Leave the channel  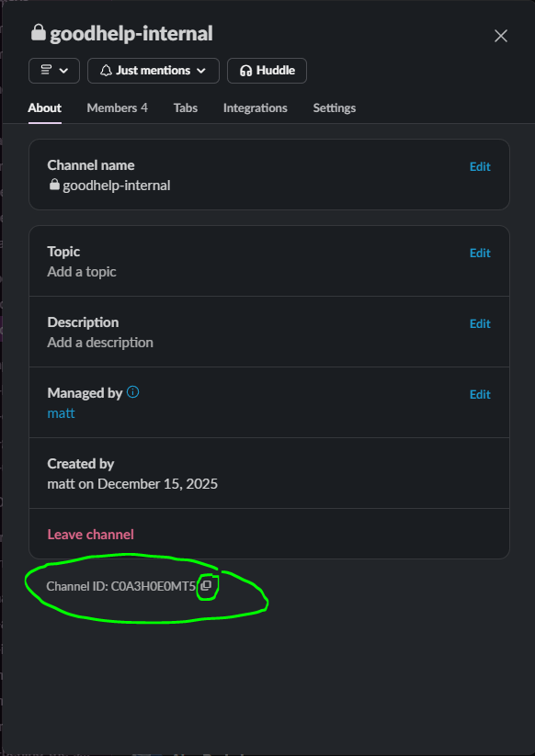[x=90, y=534]
